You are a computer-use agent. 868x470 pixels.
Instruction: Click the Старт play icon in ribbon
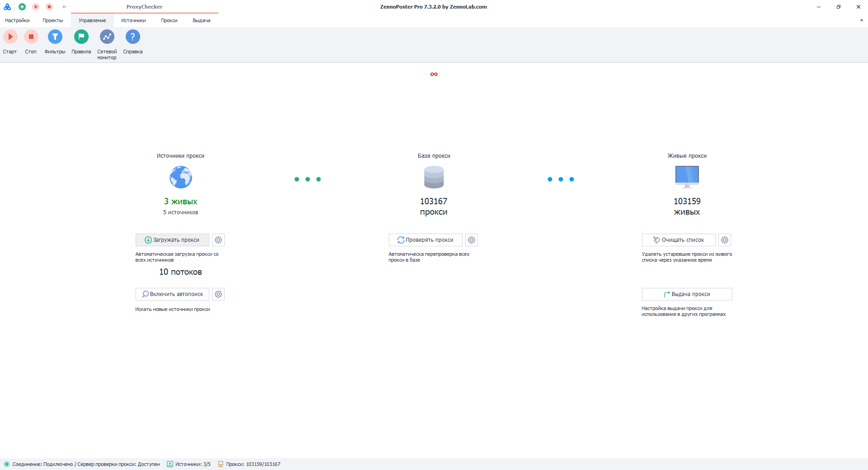point(10,37)
